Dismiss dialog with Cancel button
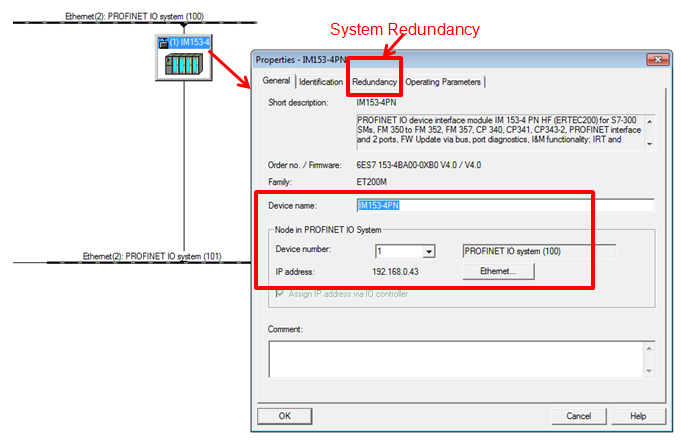Viewport: 681px width, 443px height. tap(579, 416)
